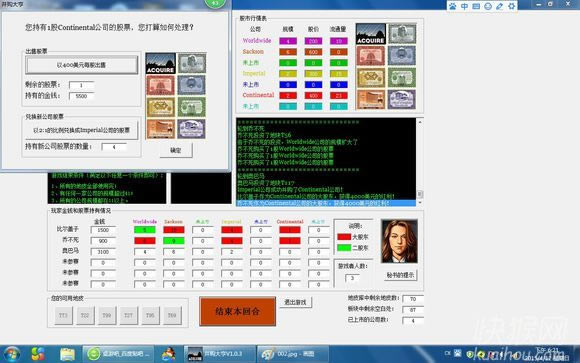This screenshot has width=580, height=363.
Task: Click the third player's money field showing 3100
Action: tap(103, 252)
